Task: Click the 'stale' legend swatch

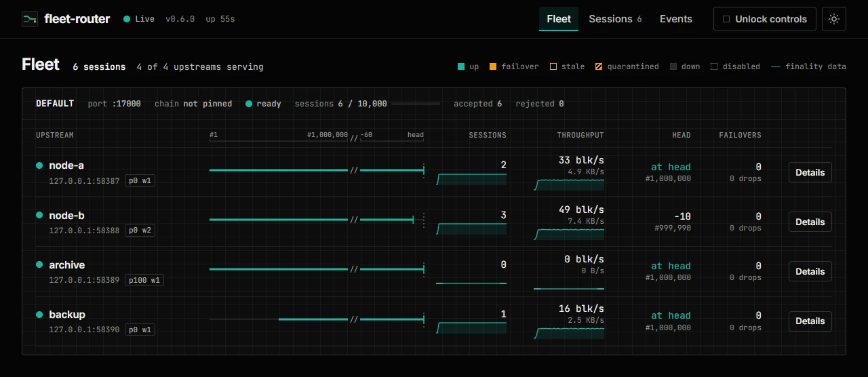Action: (x=553, y=66)
